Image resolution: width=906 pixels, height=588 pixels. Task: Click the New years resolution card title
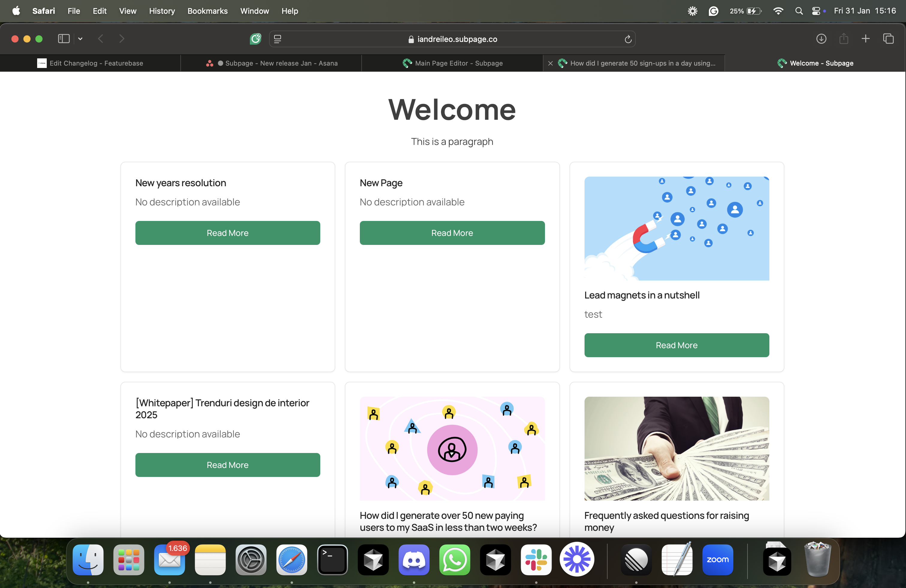click(181, 183)
